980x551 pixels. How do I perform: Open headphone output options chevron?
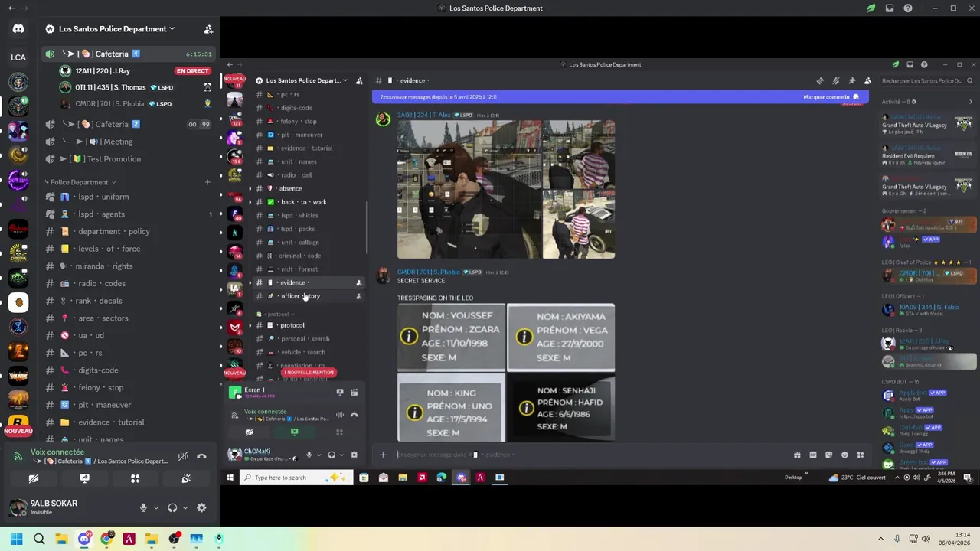point(185,507)
